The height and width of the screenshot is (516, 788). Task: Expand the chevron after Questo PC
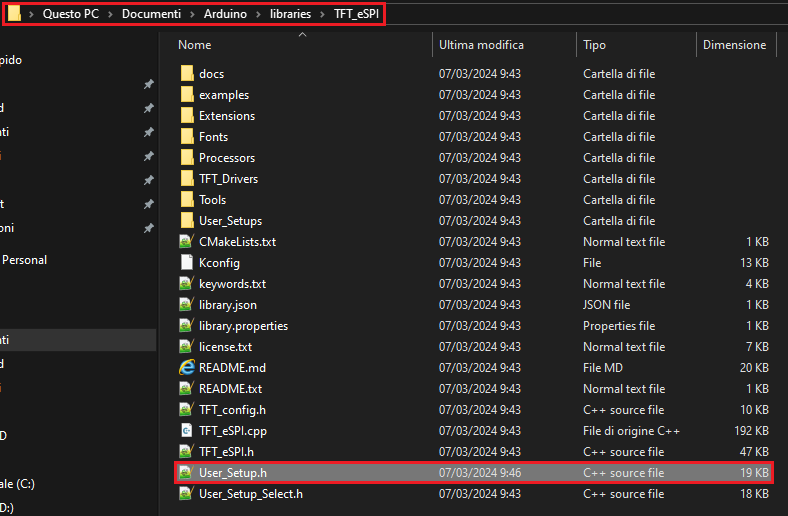pyautogui.click(x=111, y=14)
